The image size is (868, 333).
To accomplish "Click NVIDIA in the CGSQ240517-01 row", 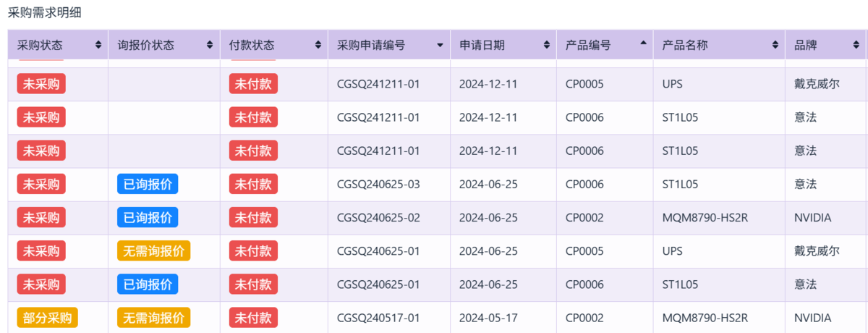I will (x=813, y=318).
